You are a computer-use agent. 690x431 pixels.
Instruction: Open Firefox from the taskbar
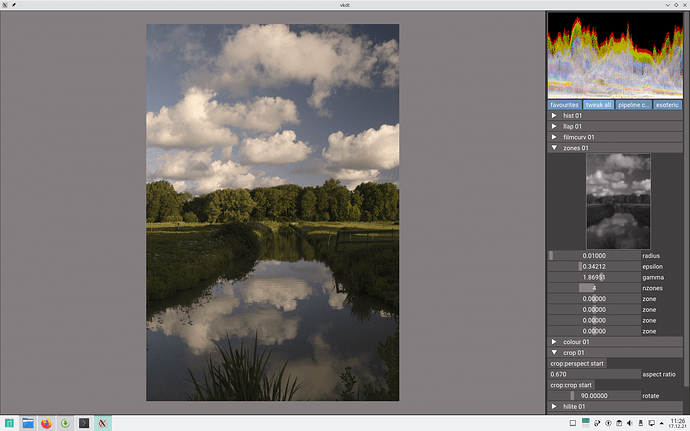46,423
